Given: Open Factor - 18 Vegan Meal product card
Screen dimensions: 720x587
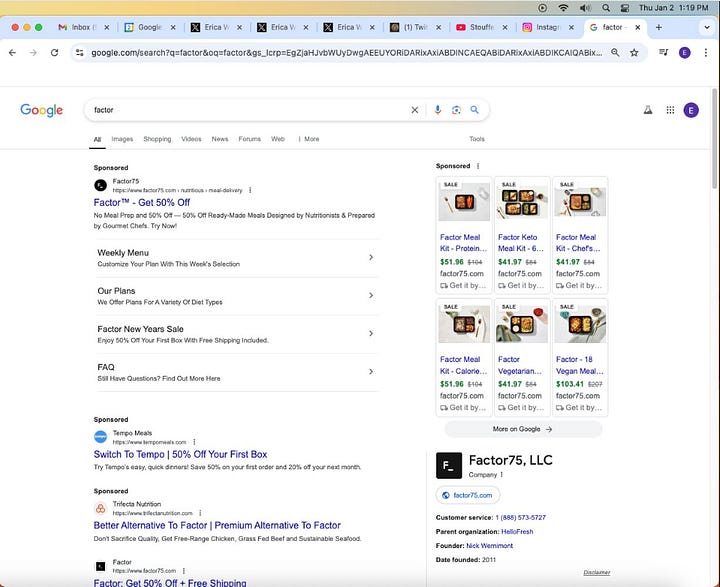Looking at the screenshot, I should (579, 357).
